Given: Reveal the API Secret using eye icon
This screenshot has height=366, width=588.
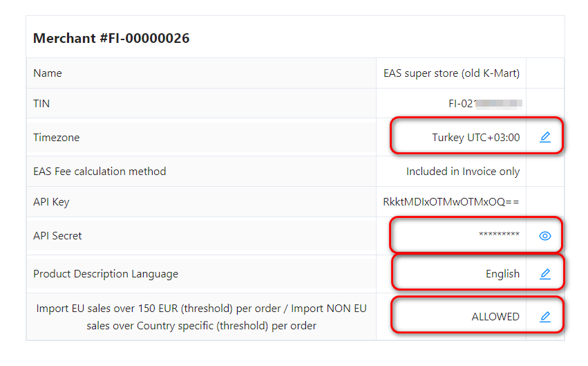Looking at the screenshot, I should tap(545, 236).
